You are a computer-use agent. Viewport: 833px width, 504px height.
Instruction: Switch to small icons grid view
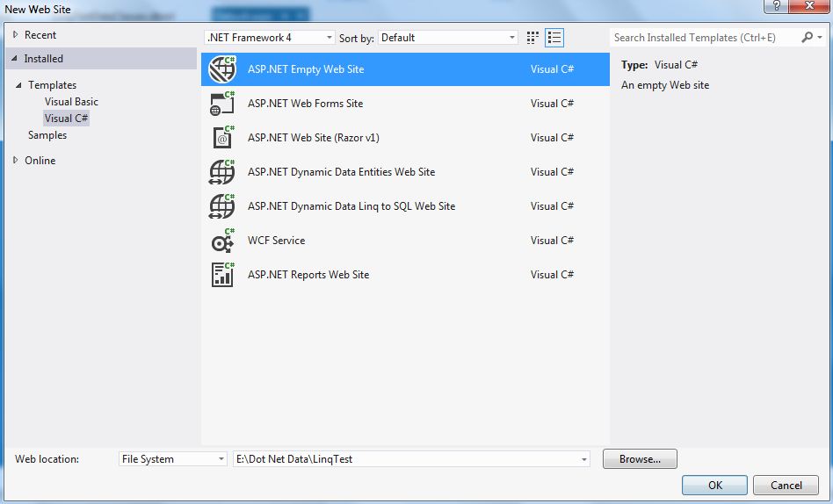pyautogui.click(x=532, y=38)
